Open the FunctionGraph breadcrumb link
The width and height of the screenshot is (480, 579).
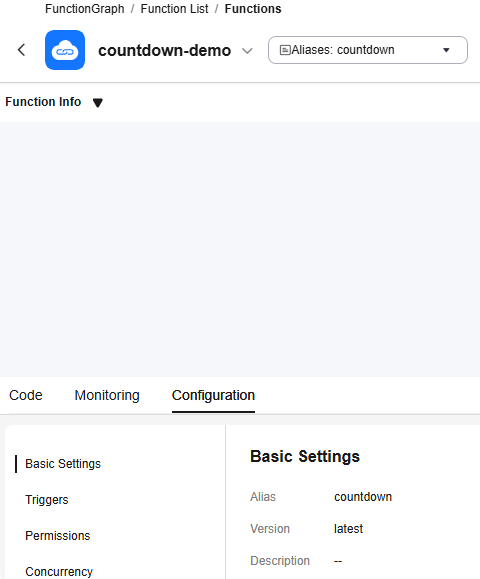click(85, 8)
